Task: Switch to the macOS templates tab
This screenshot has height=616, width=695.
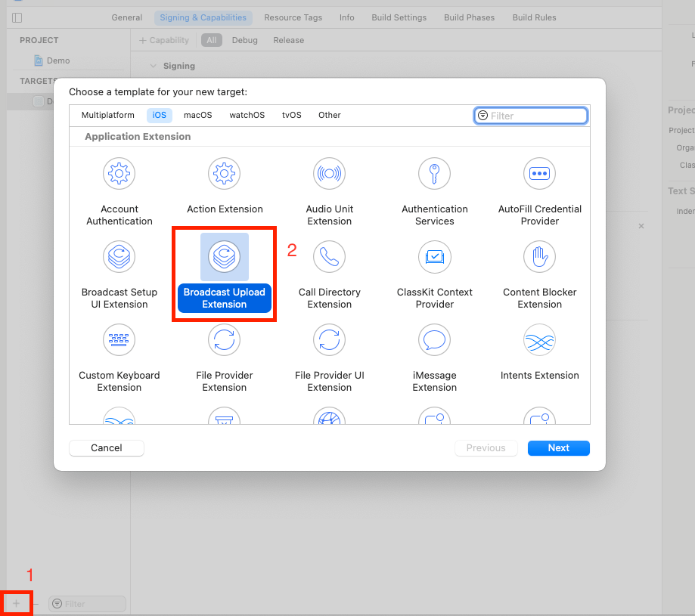Action: click(x=197, y=115)
